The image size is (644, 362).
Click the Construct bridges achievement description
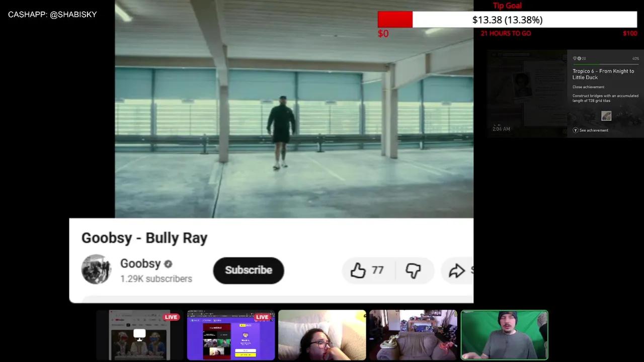[x=605, y=98]
